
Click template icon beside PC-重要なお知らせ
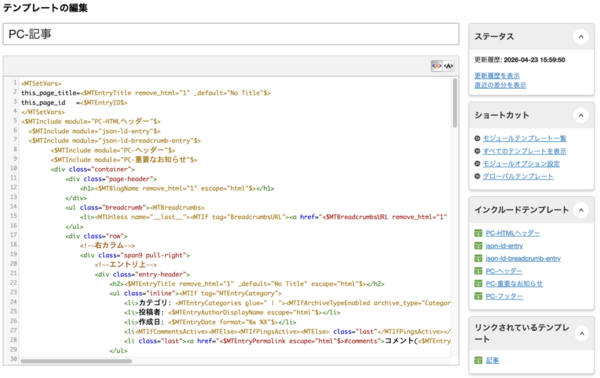pos(478,284)
